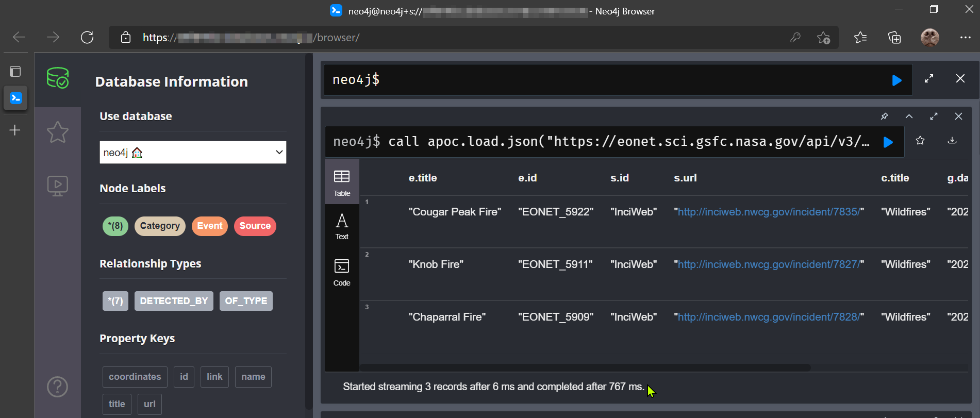Expand the query editor to fullscreen
Screen dimensions: 980x418
coord(929,79)
